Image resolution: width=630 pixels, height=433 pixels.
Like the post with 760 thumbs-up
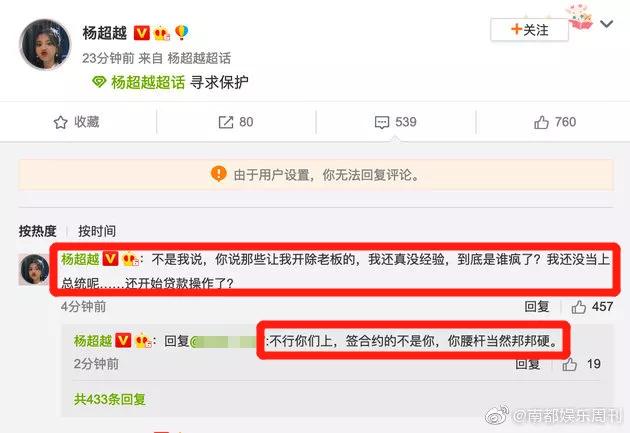pos(541,122)
